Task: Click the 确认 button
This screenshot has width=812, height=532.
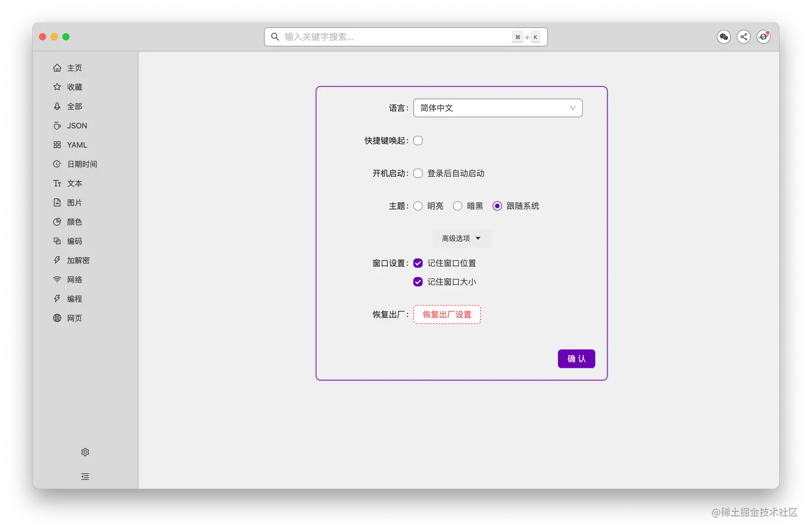Action: click(x=576, y=359)
